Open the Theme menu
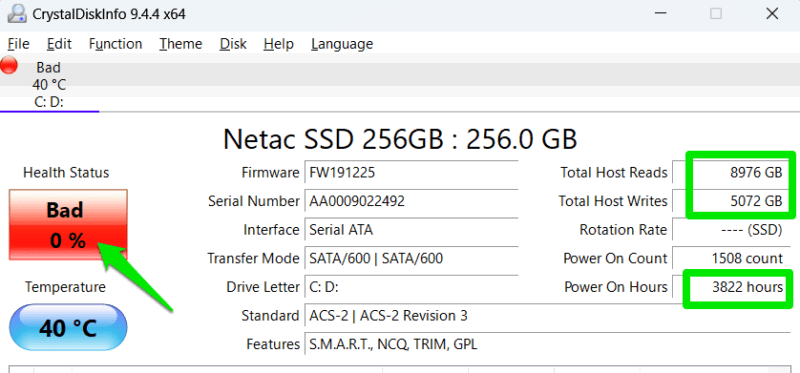The height and width of the screenshot is (373, 800). (x=181, y=44)
